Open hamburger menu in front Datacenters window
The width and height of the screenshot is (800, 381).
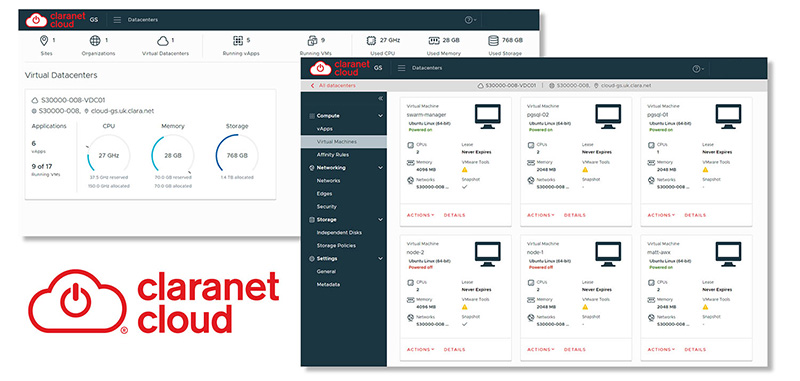click(402, 68)
